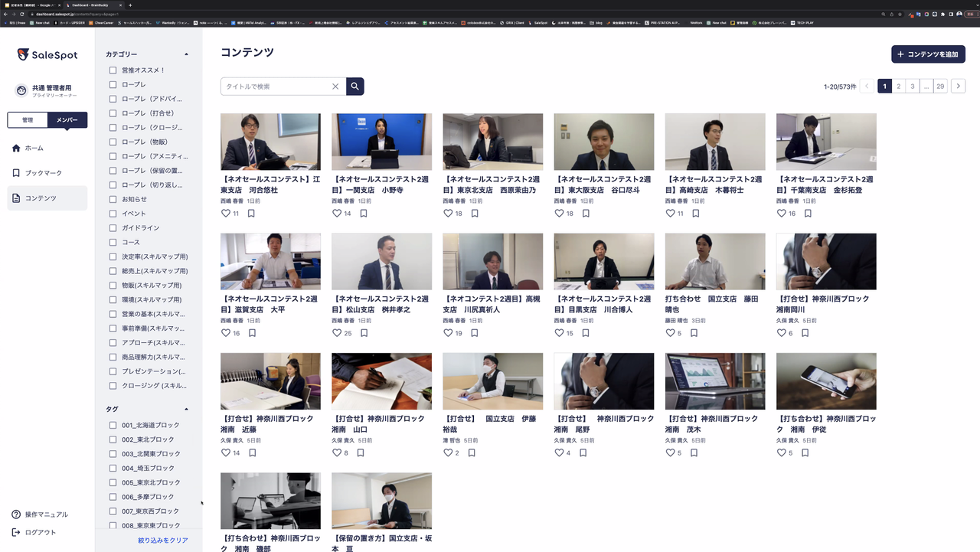Check the ロープレ（打合せ）category filter

click(113, 113)
